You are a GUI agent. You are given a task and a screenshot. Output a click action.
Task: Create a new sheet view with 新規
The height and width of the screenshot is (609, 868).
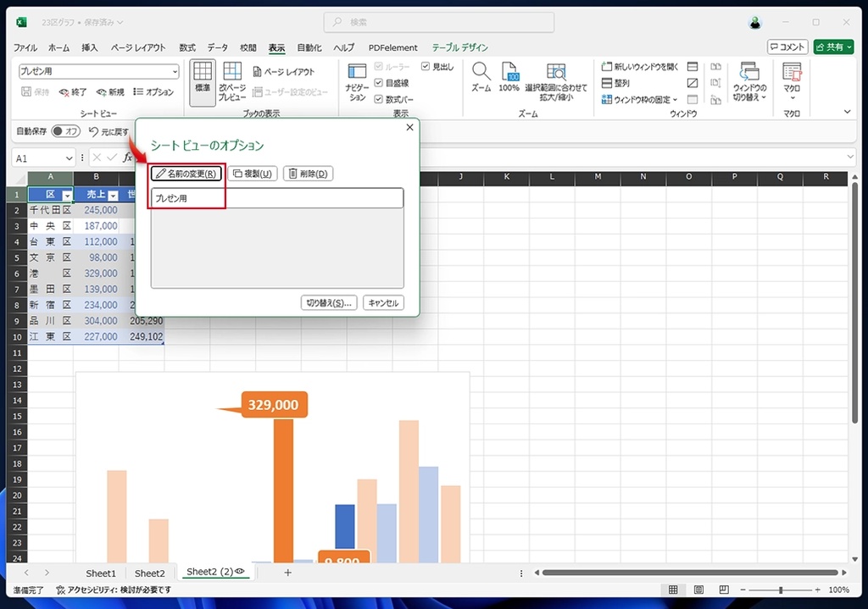109,91
